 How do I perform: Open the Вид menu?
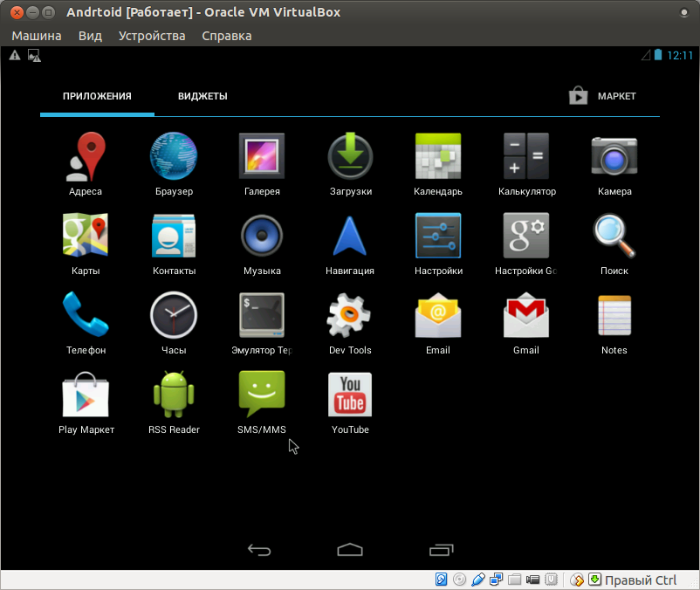coord(90,36)
